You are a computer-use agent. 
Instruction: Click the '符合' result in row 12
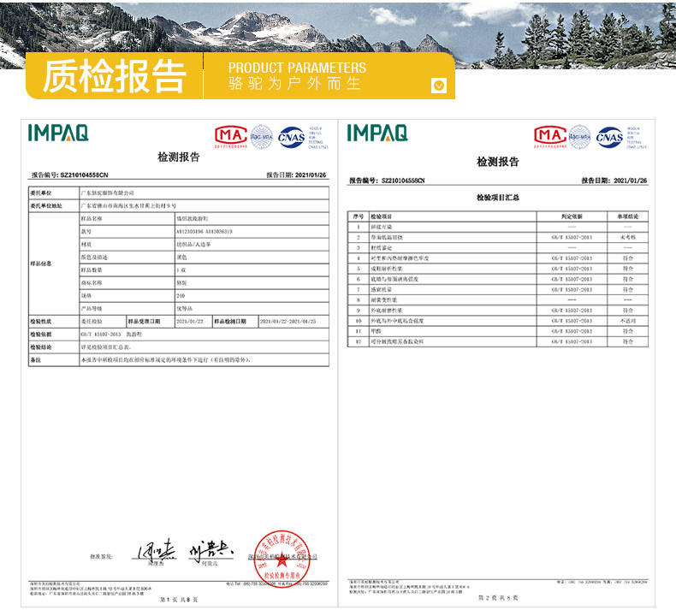coord(628,341)
